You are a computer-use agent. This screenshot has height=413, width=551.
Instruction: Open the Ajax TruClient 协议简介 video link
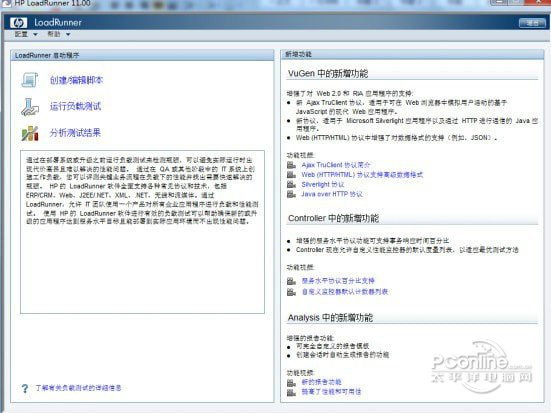coord(336,165)
